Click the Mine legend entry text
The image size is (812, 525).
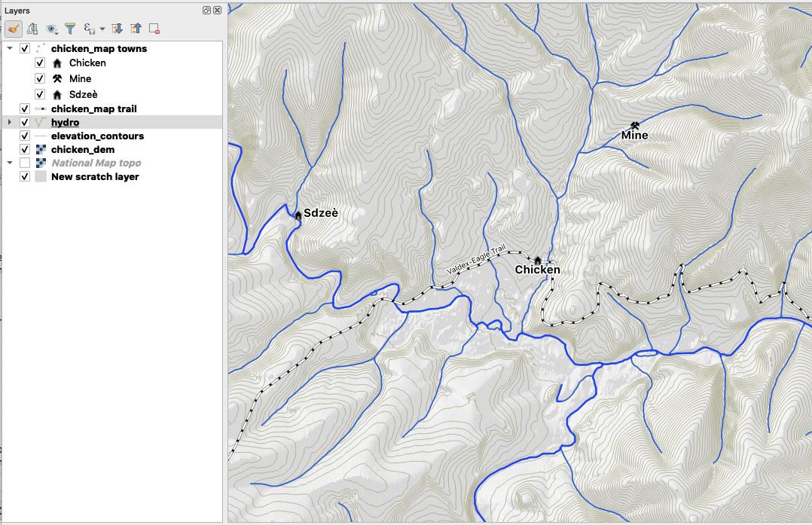point(81,78)
